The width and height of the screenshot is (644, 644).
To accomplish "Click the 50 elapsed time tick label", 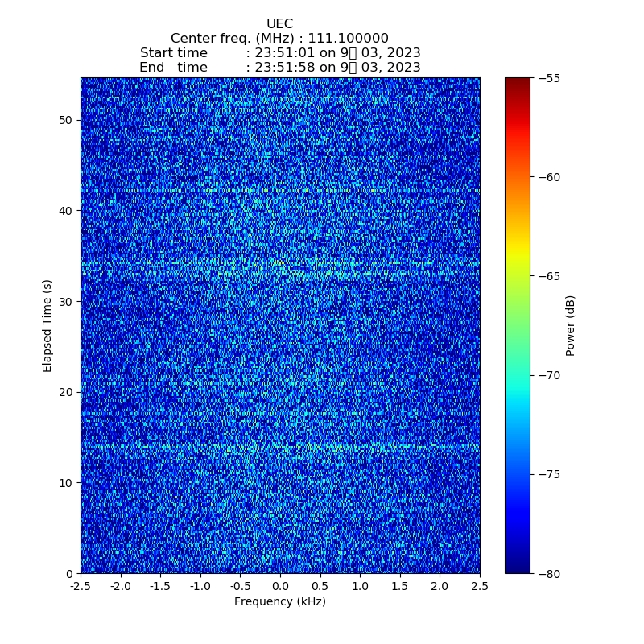I will 65,121.
